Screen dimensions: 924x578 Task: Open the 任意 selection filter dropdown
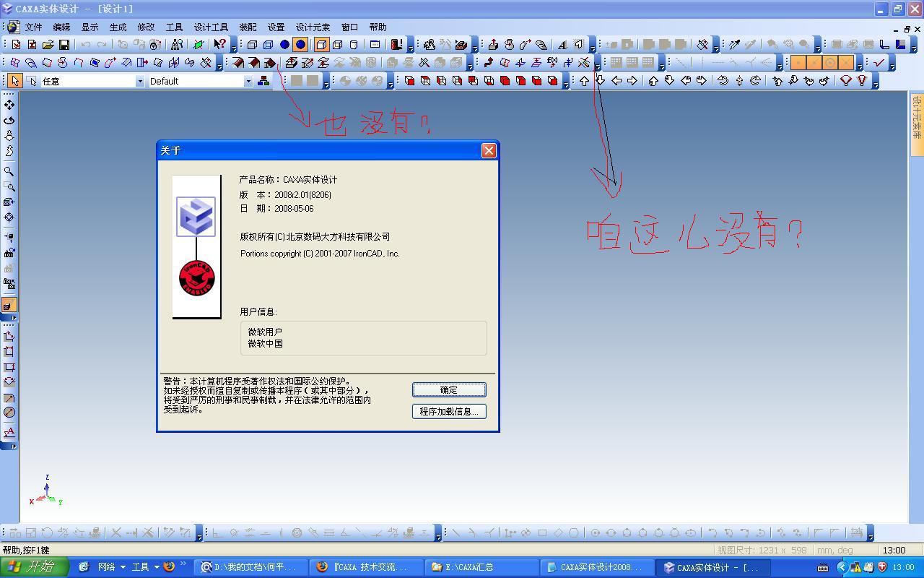click(x=140, y=82)
